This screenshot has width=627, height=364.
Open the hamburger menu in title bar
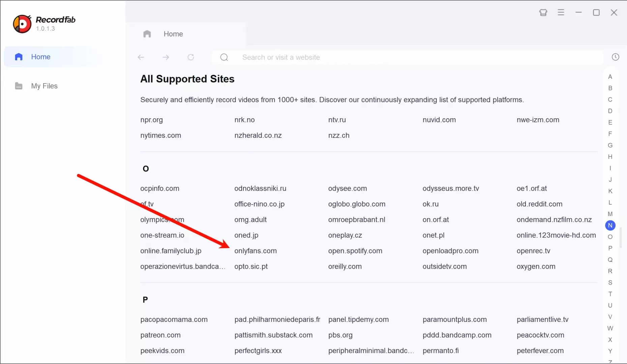click(x=561, y=12)
